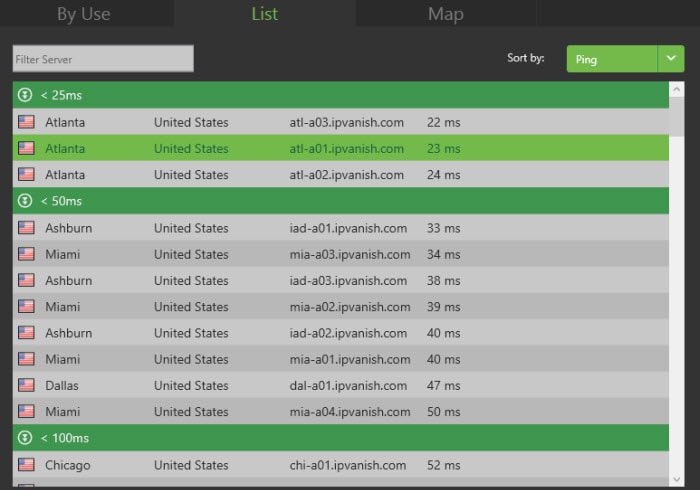Open the Sort by Ping dropdown arrow
Image resolution: width=700 pixels, height=490 pixels.
point(670,59)
